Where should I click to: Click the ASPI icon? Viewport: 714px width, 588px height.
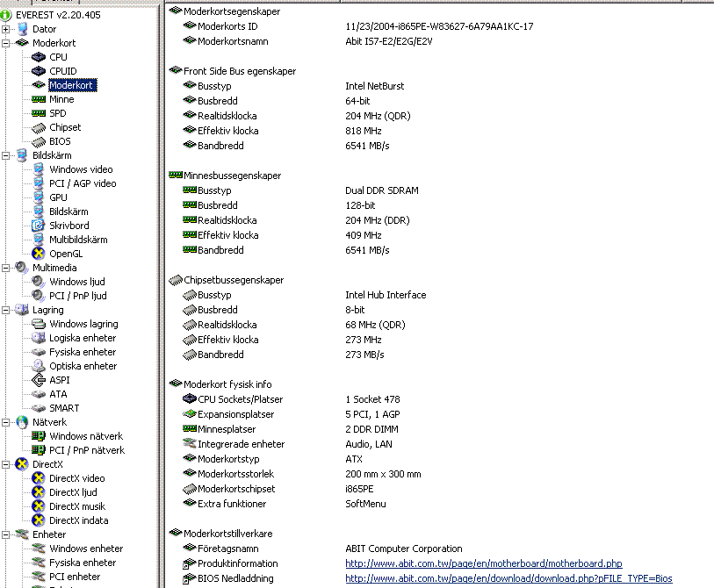pyautogui.click(x=39, y=380)
